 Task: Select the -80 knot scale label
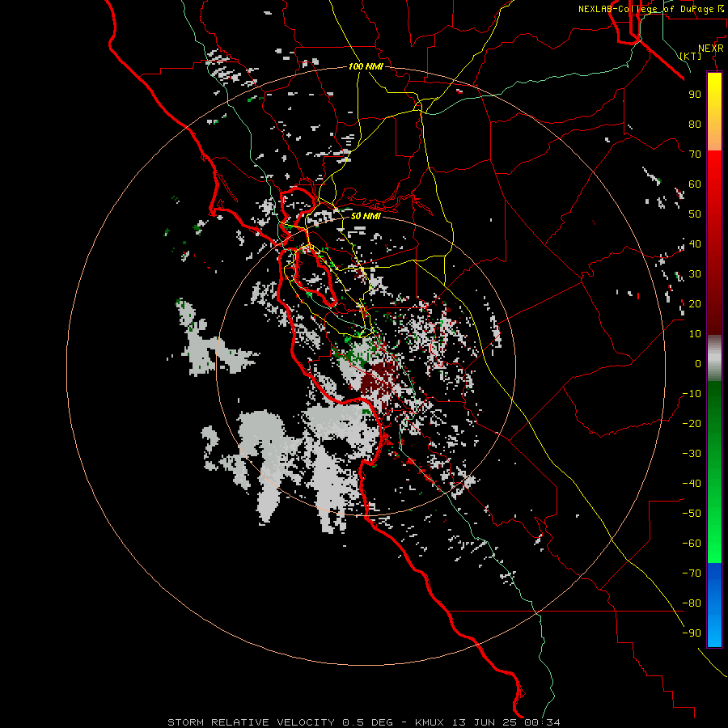coord(692,603)
